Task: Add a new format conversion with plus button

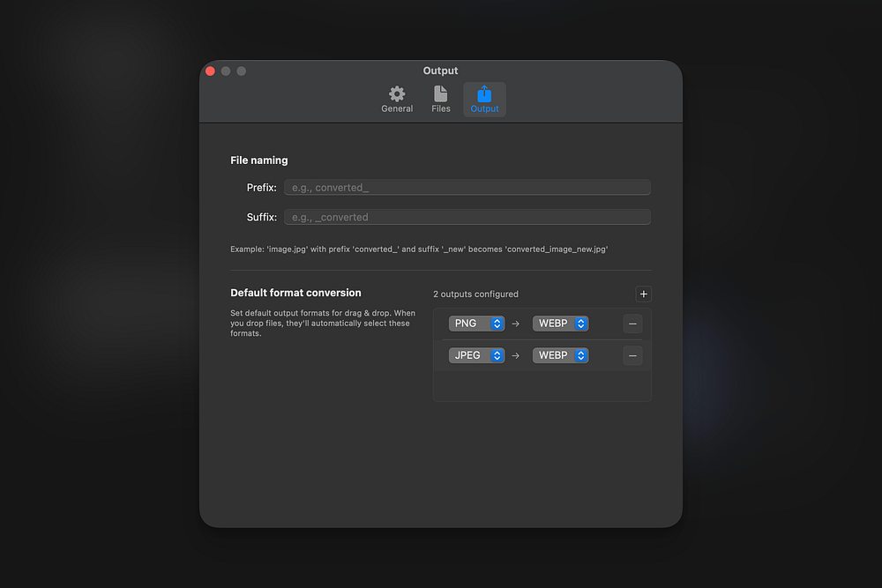Action: pos(644,294)
